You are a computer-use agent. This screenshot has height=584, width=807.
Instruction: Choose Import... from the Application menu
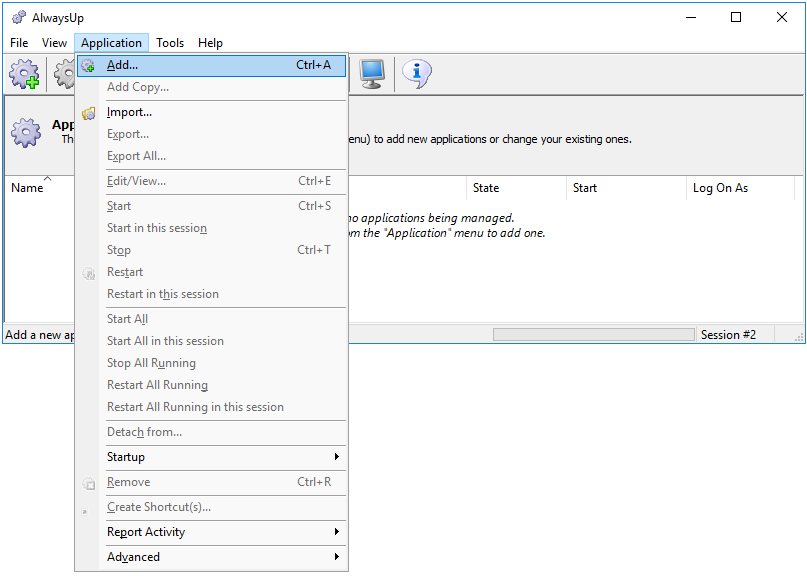tap(129, 112)
